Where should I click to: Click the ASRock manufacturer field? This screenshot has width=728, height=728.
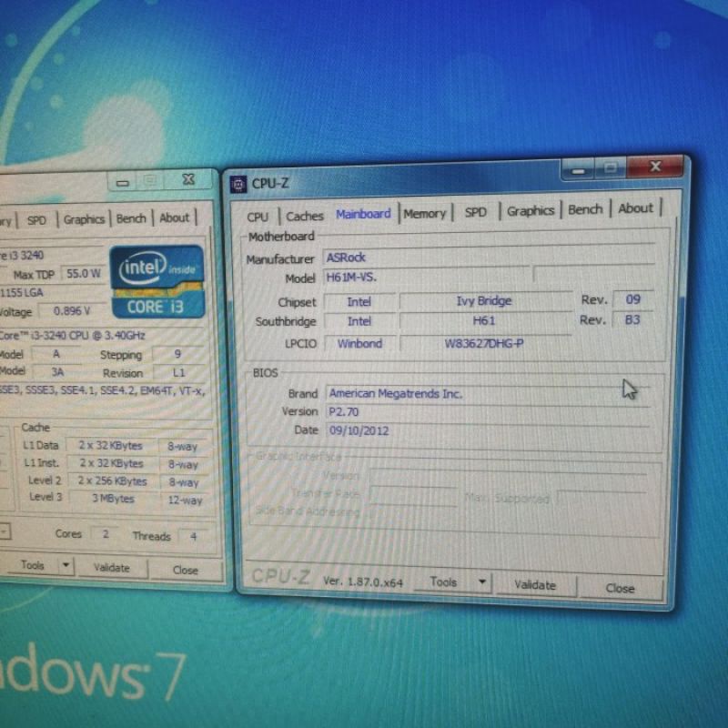(488, 257)
